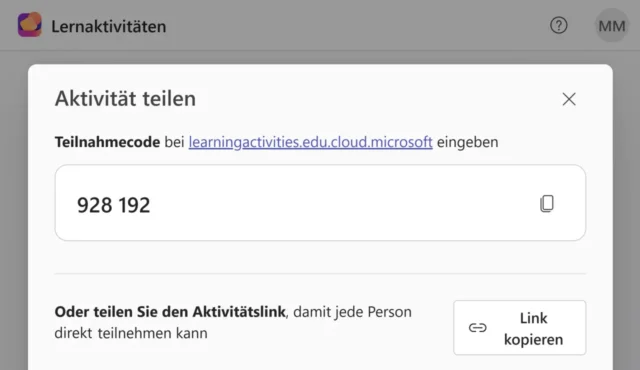Copy the join code with clipboard icon

click(x=547, y=204)
